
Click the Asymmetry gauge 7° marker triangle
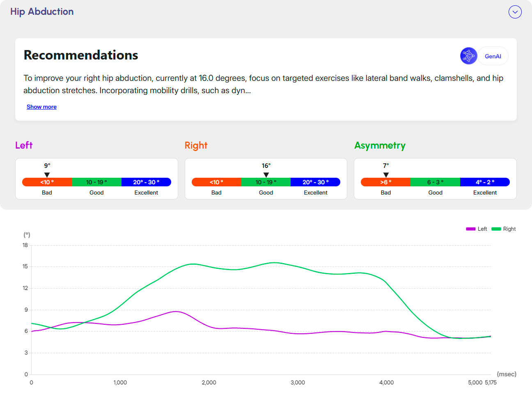(386, 175)
